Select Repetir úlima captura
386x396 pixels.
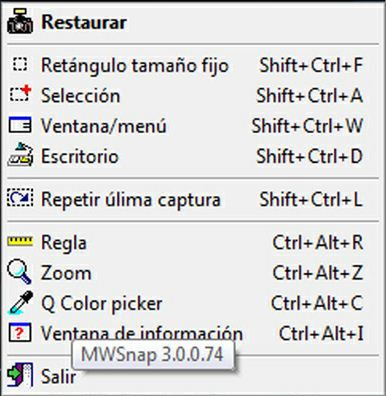(x=193, y=199)
